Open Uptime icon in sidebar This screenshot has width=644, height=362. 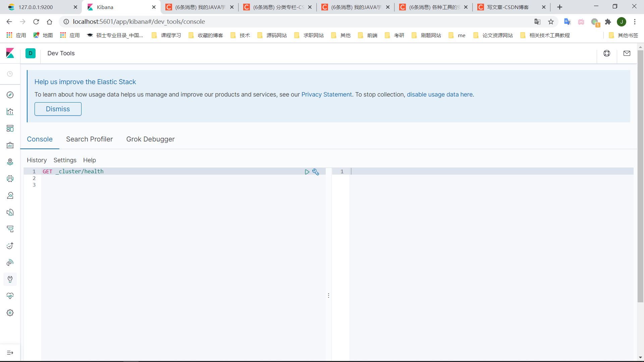[x=10, y=246]
